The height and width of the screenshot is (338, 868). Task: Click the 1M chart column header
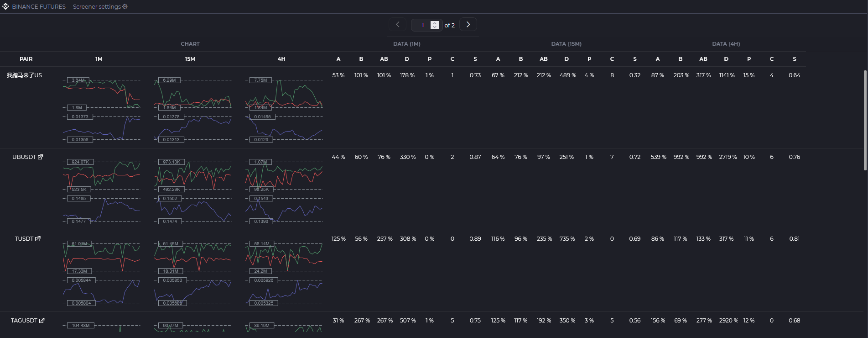click(x=99, y=59)
